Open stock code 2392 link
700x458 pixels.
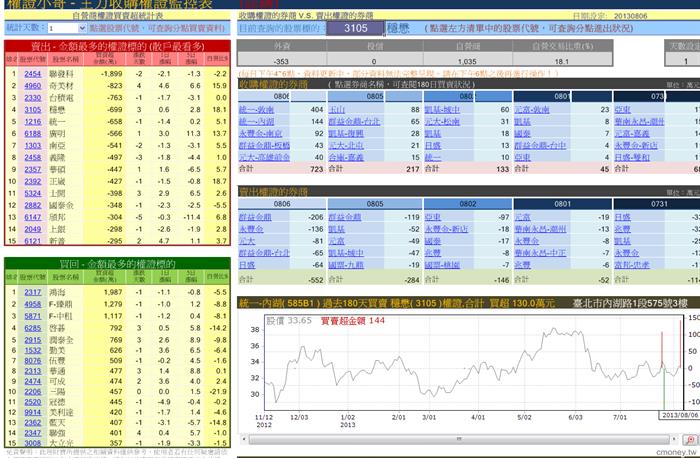(x=33, y=182)
